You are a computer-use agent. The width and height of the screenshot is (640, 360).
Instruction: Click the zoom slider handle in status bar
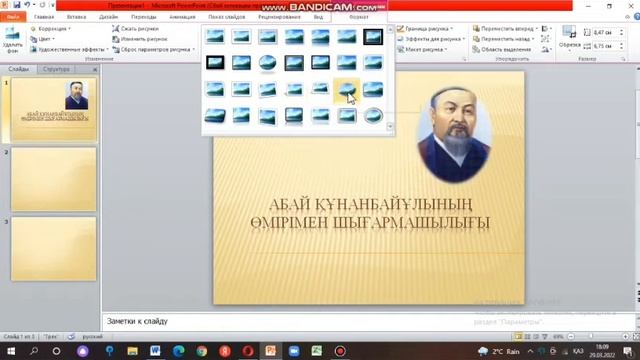click(591, 337)
